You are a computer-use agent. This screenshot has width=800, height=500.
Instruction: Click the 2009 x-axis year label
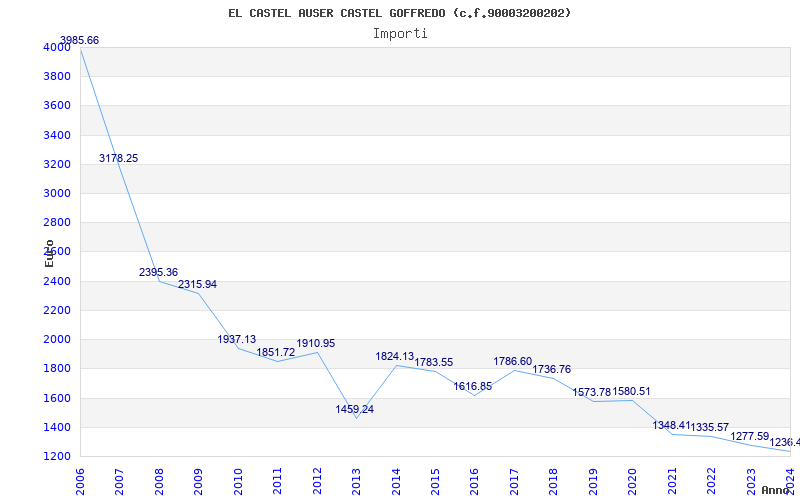point(198,482)
